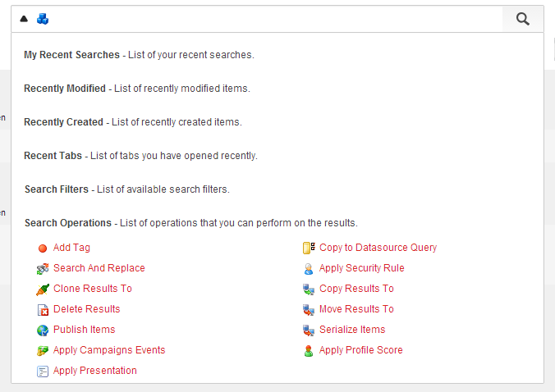Click the Apply Security Rule user icon

coord(309,269)
